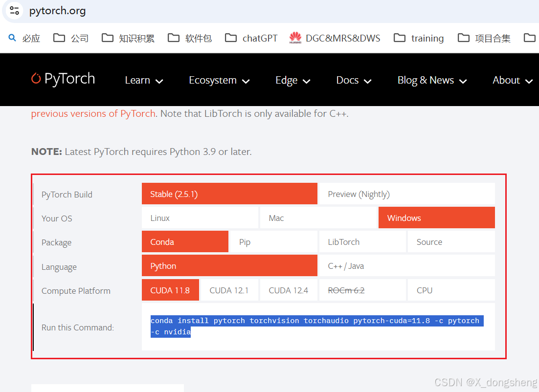Open the 必应 bookmark with search icon
539x392 pixels.
coord(24,38)
